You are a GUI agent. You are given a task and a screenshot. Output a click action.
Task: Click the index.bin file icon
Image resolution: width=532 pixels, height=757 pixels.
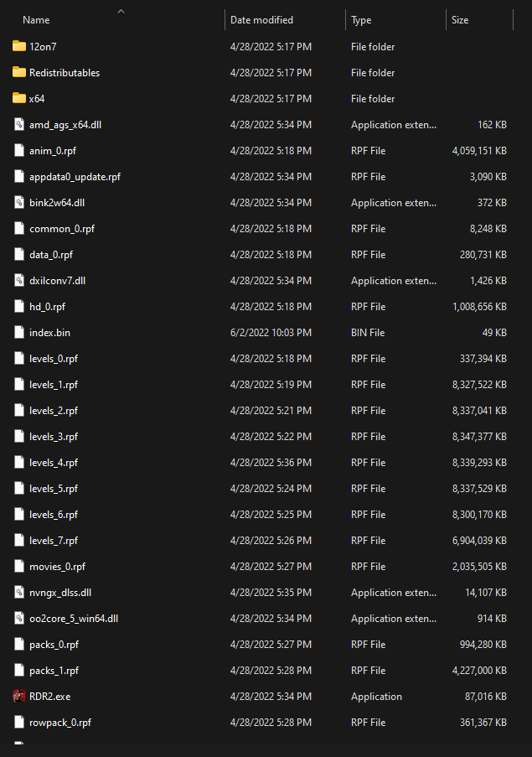(18, 332)
